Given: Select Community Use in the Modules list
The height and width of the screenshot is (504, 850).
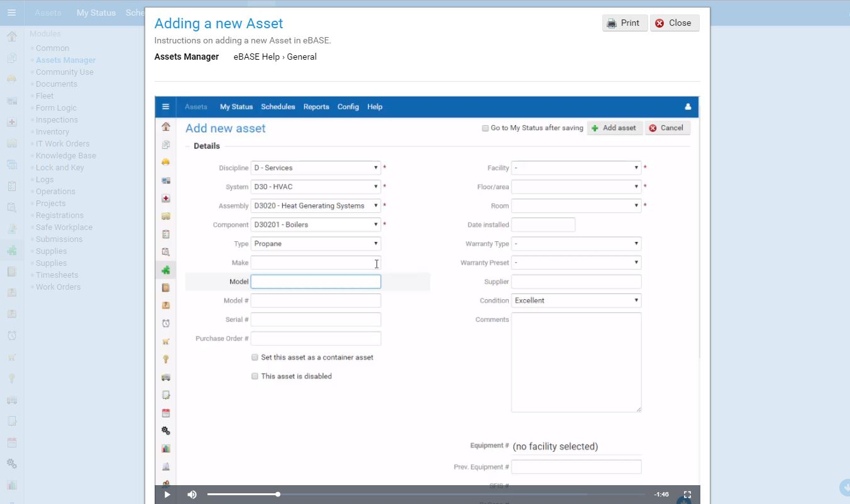Looking at the screenshot, I should click(65, 72).
